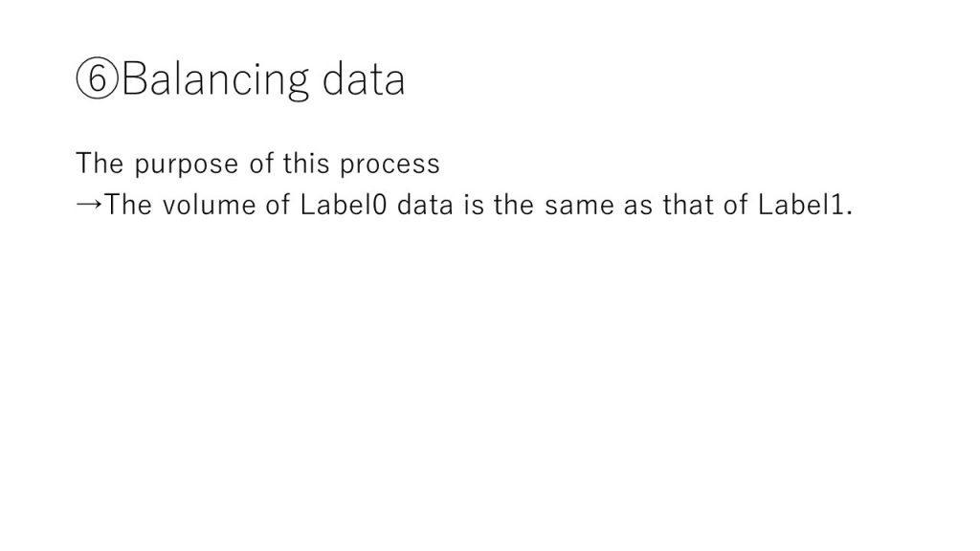Image resolution: width=980 pixels, height=551 pixels.
Task: Click the word 'Label1.' at the line end
Action: tap(806, 205)
